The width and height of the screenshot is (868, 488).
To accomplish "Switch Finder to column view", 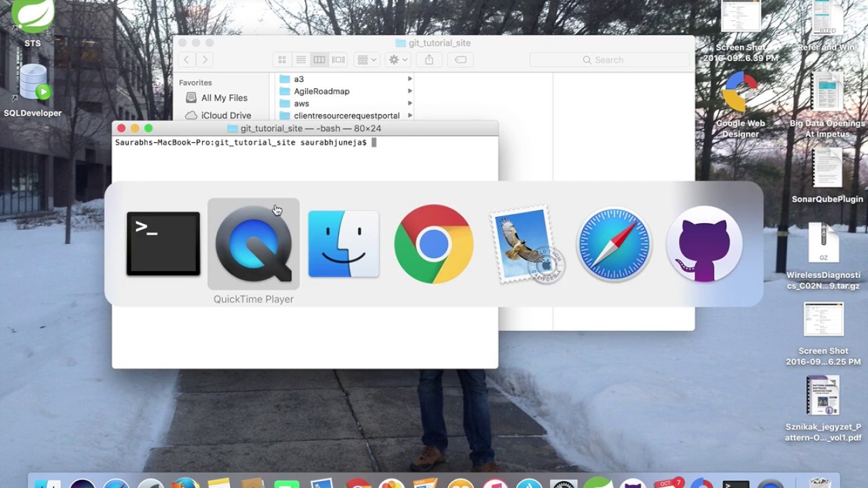I will (x=319, y=60).
